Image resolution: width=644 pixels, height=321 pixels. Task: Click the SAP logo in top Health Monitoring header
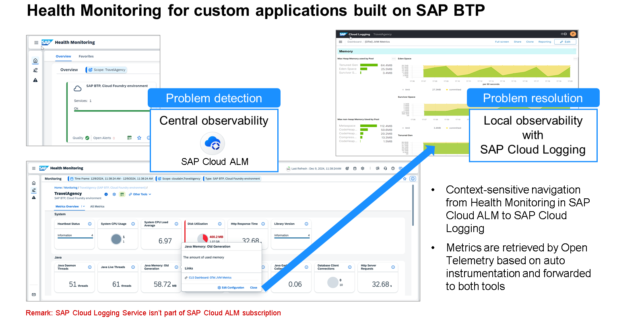[x=47, y=42]
